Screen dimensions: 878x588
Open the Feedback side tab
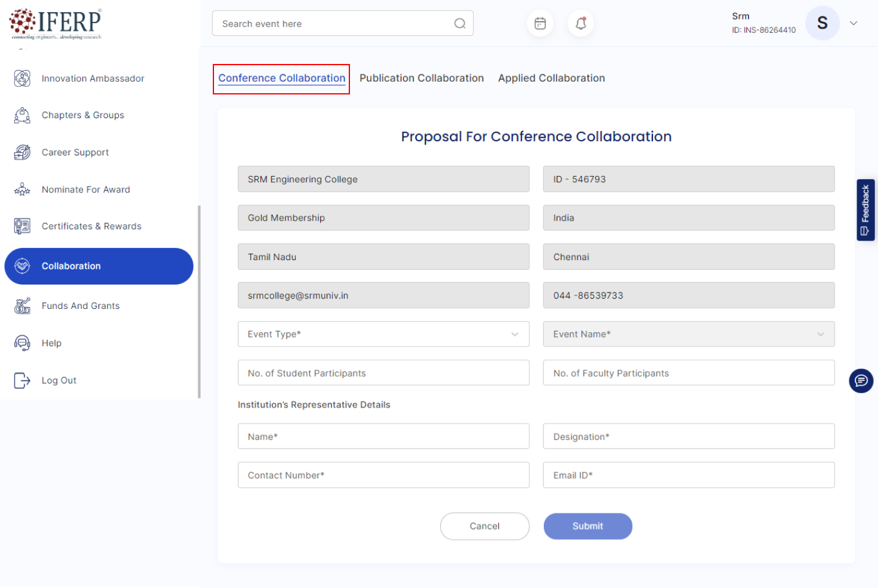[865, 210]
